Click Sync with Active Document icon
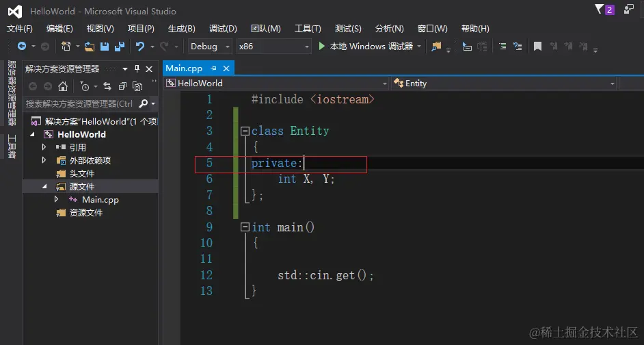The height and width of the screenshot is (345, 644). click(107, 86)
